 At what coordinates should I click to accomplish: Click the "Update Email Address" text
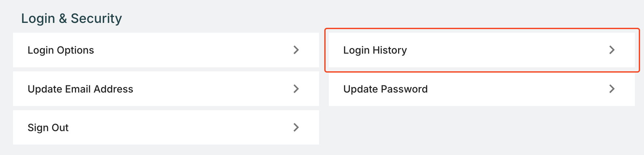point(80,89)
